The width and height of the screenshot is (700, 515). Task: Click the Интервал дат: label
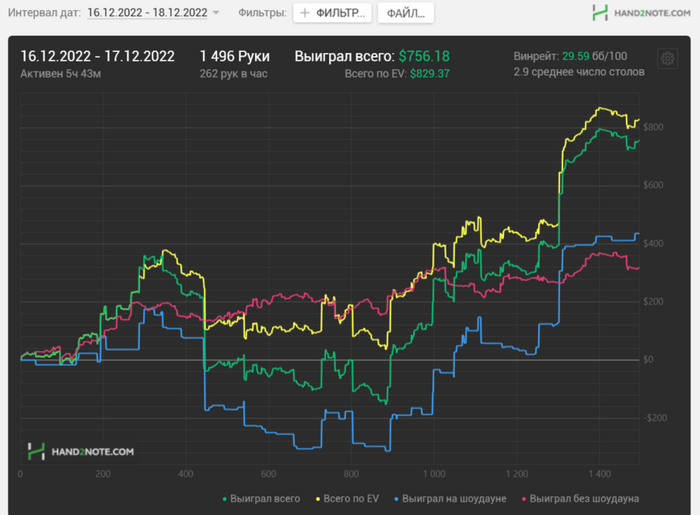44,12
